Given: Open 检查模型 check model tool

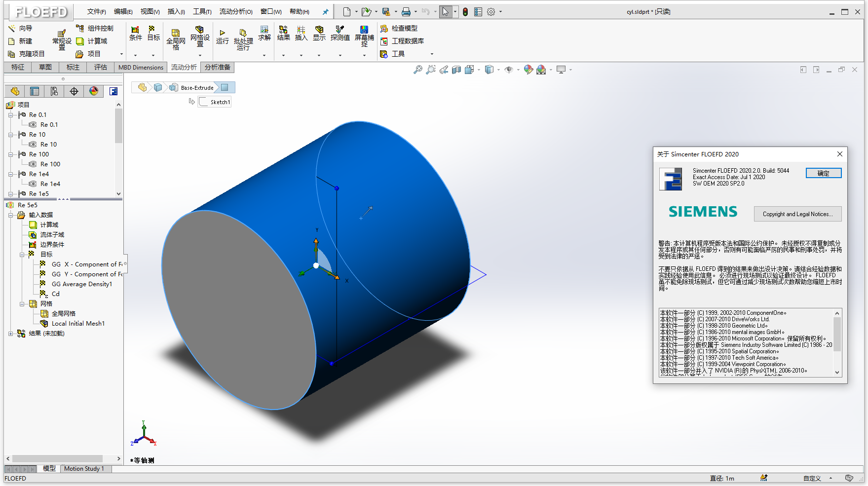Looking at the screenshot, I should [399, 29].
